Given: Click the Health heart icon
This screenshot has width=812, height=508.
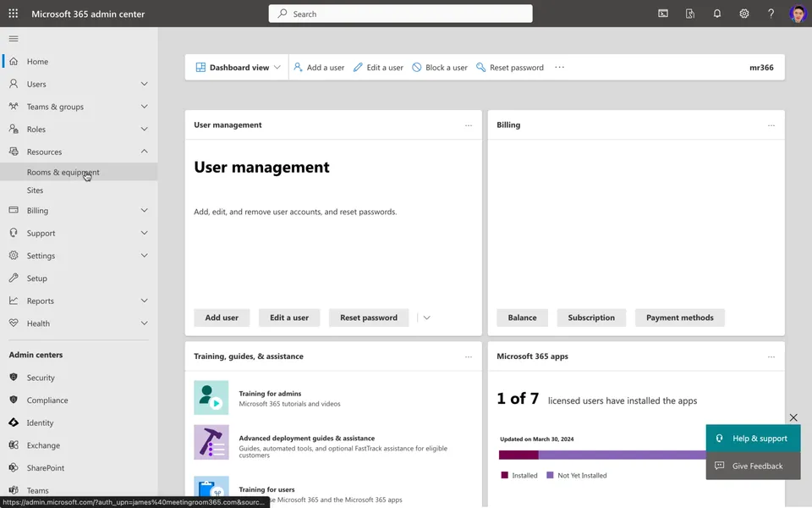Looking at the screenshot, I should coord(14,323).
